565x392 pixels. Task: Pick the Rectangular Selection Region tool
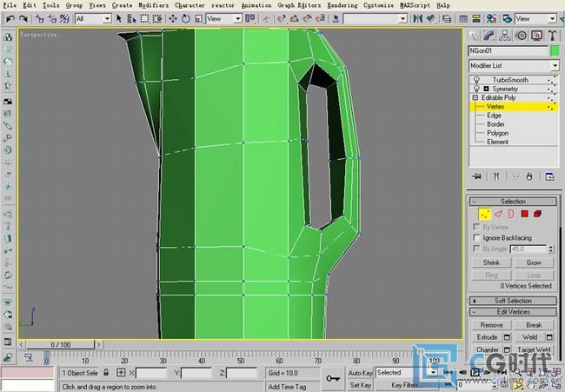click(x=144, y=18)
